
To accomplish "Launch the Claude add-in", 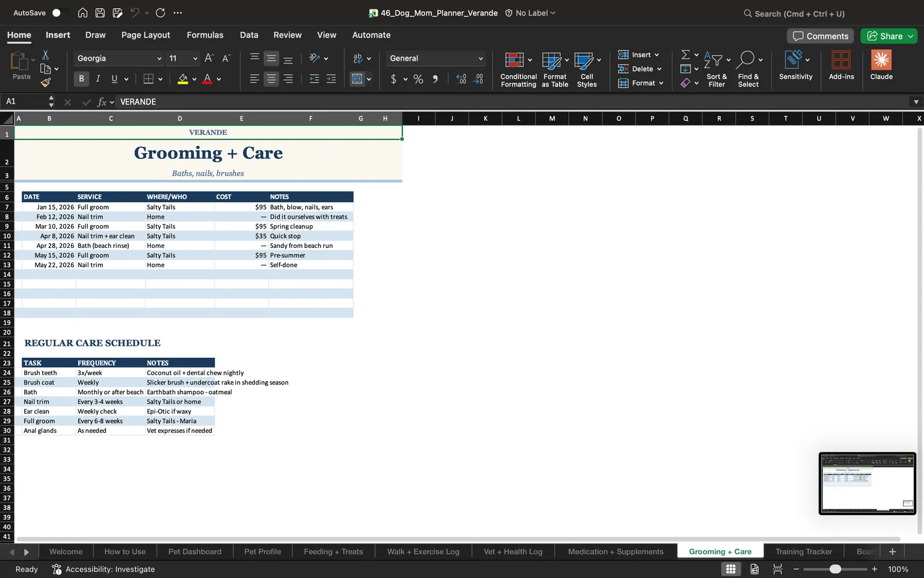I will 881,65.
